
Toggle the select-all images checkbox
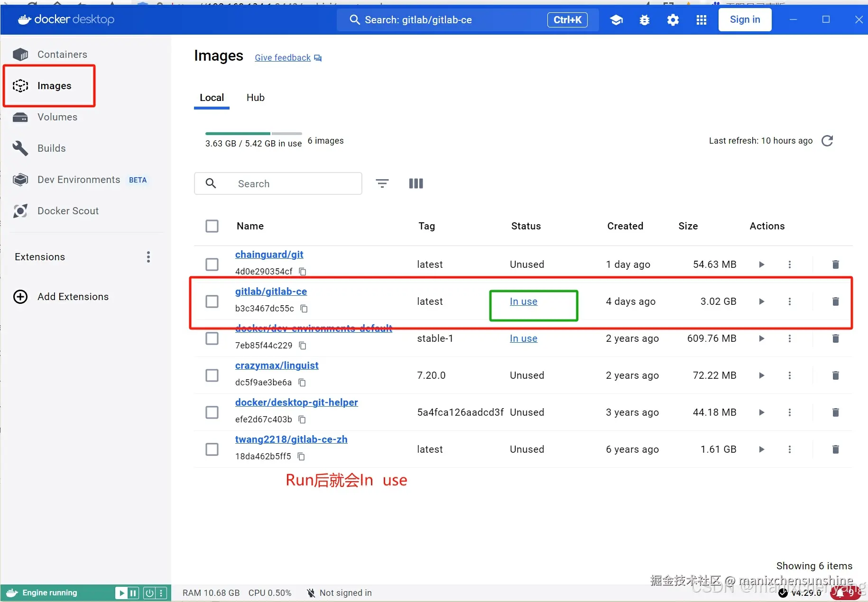click(x=212, y=226)
